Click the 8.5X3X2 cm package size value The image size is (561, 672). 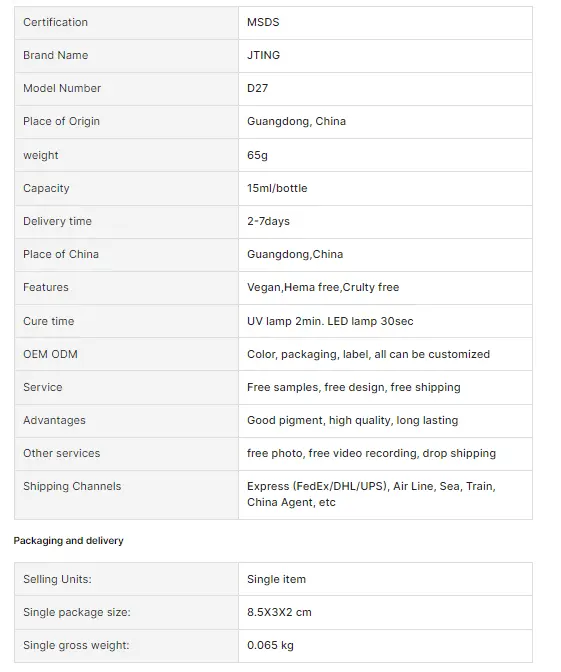[279, 612]
